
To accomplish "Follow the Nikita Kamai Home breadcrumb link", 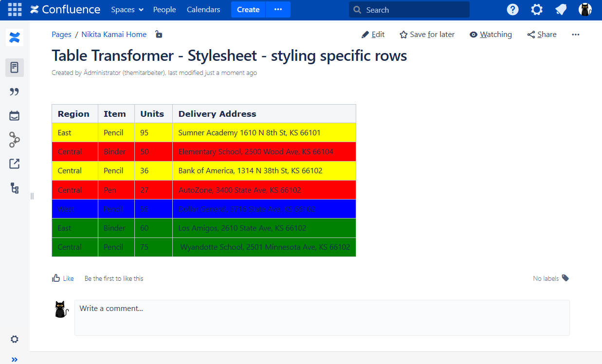I will point(114,35).
